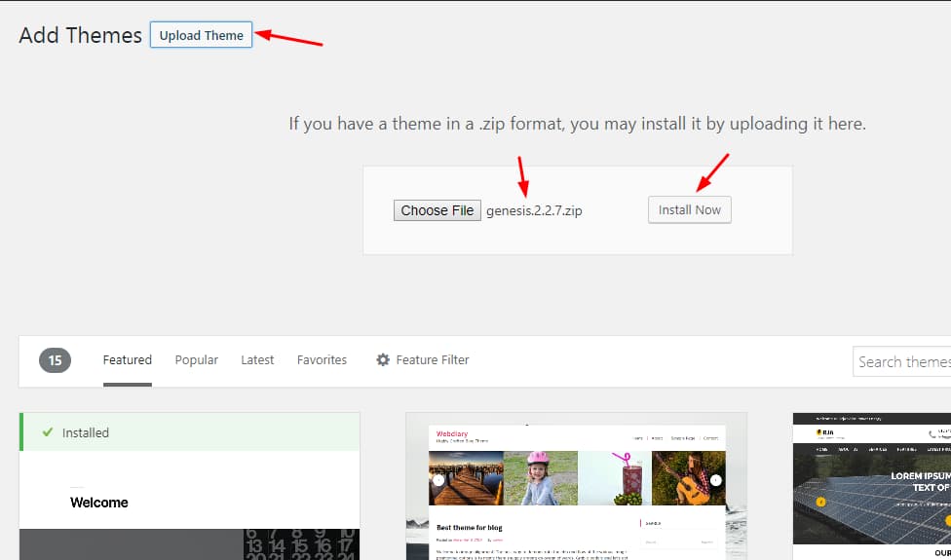The width and height of the screenshot is (951, 560).
Task: Click the theme count badge showing 15
Action: [56, 360]
